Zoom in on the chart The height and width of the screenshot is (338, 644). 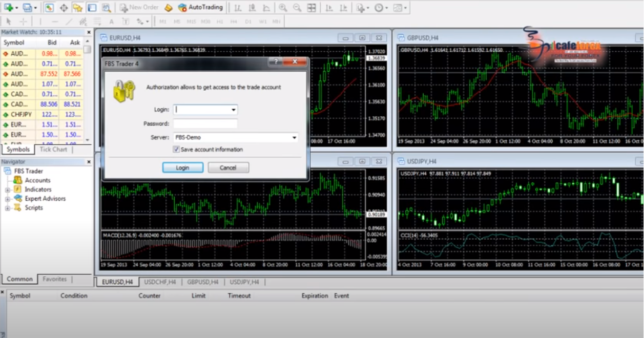click(283, 8)
